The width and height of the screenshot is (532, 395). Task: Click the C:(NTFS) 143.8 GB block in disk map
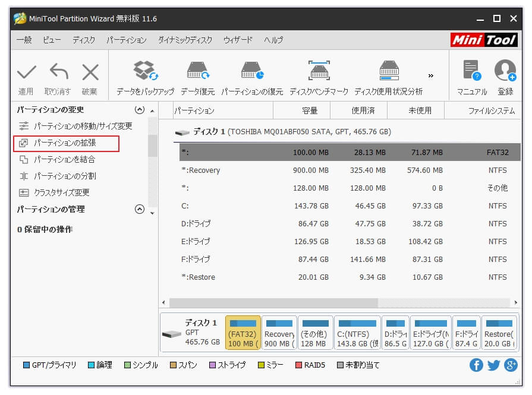358,333
